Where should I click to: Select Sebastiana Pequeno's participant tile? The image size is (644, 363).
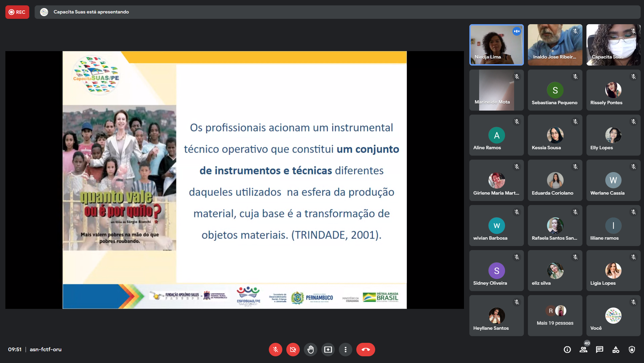[x=555, y=90]
